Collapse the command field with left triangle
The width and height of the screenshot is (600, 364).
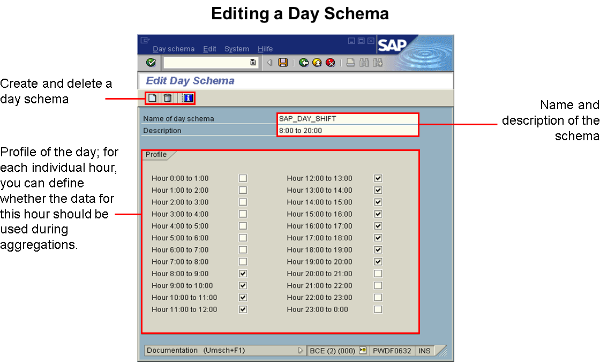click(269, 63)
